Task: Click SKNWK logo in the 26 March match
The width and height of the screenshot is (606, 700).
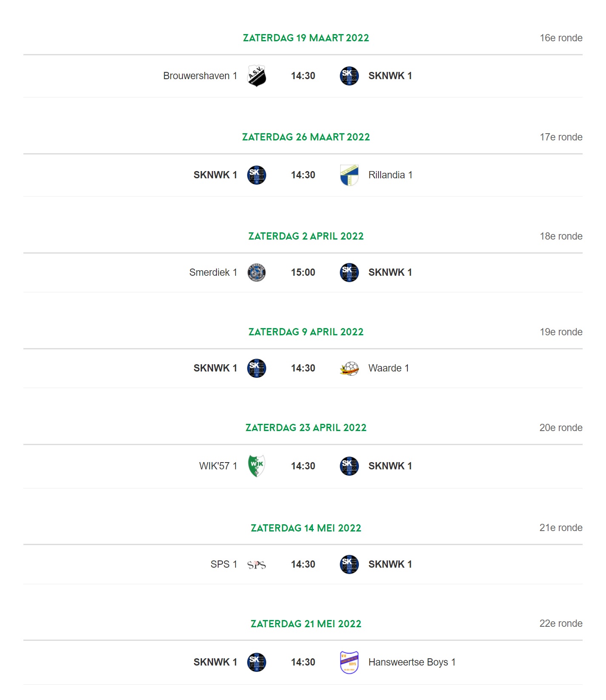Action: click(256, 175)
